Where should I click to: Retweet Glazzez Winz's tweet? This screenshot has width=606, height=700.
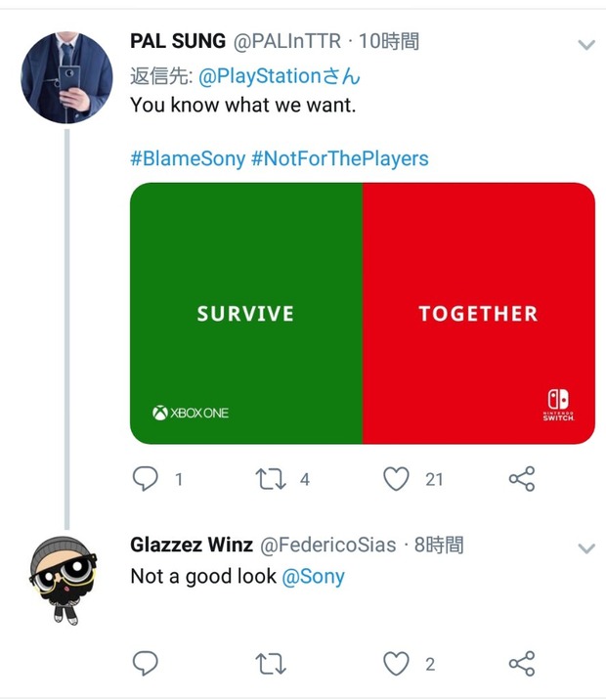(x=268, y=664)
